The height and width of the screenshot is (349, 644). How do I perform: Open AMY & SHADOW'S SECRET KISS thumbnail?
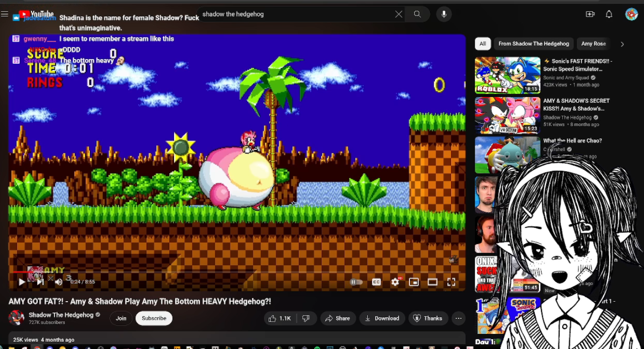[x=507, y=115]
